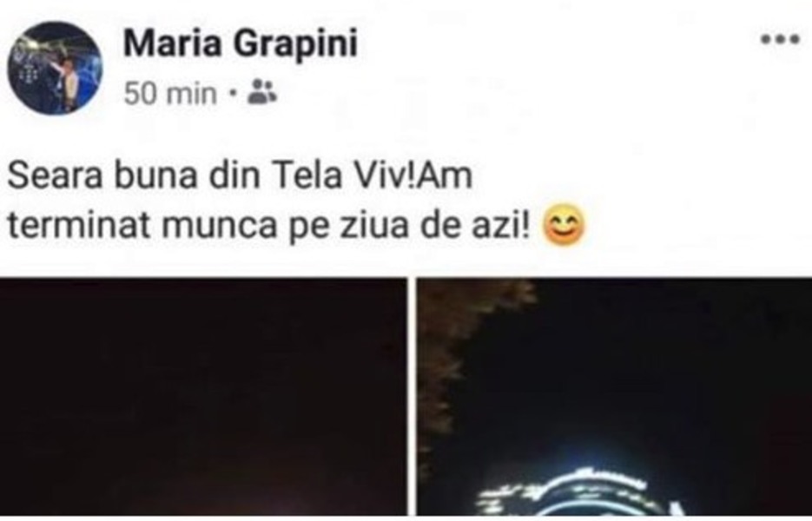Image resolution: width=812 pixels, height=521 pixels.
Task: Click the dot separator after '50 min'
Action: click(x=234, y=94)
